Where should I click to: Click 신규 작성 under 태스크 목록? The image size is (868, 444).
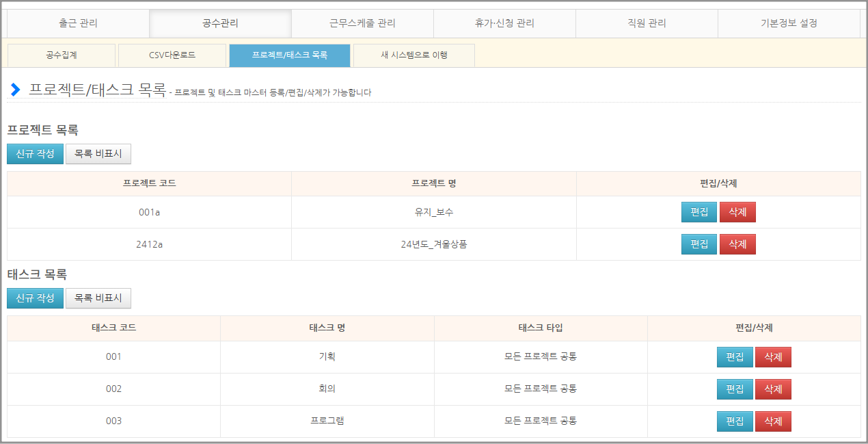tap(35, 298)
